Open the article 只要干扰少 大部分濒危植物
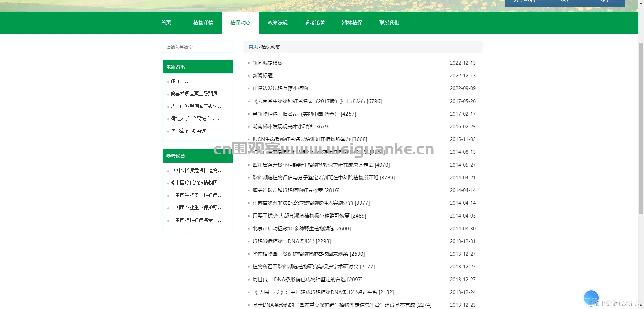 pyautogui.click(x=309, y=216)
